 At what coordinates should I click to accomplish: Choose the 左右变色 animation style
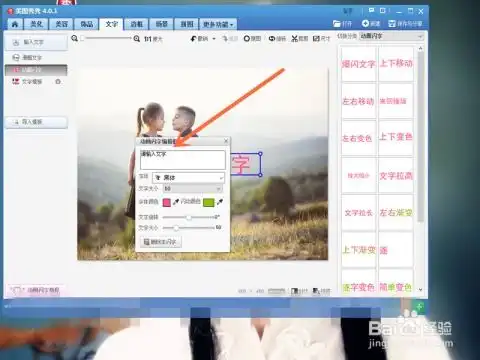[x=358, y=138]
